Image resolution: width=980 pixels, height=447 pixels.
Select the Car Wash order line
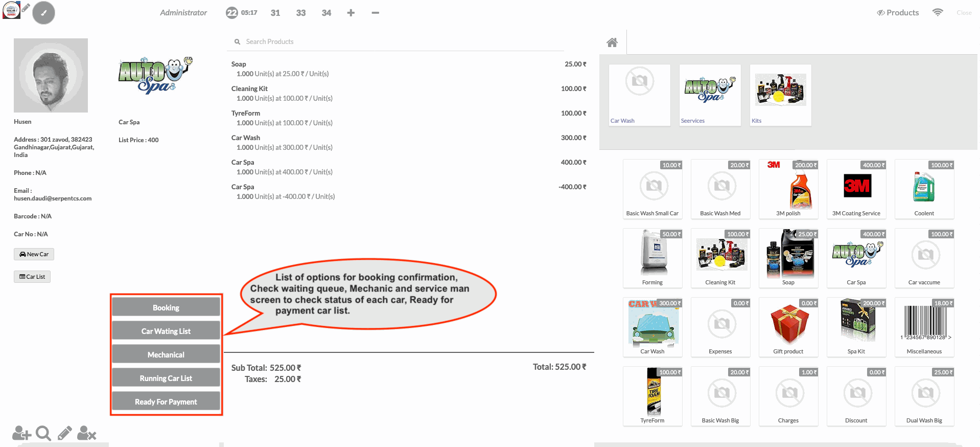[x=409, y=143]
